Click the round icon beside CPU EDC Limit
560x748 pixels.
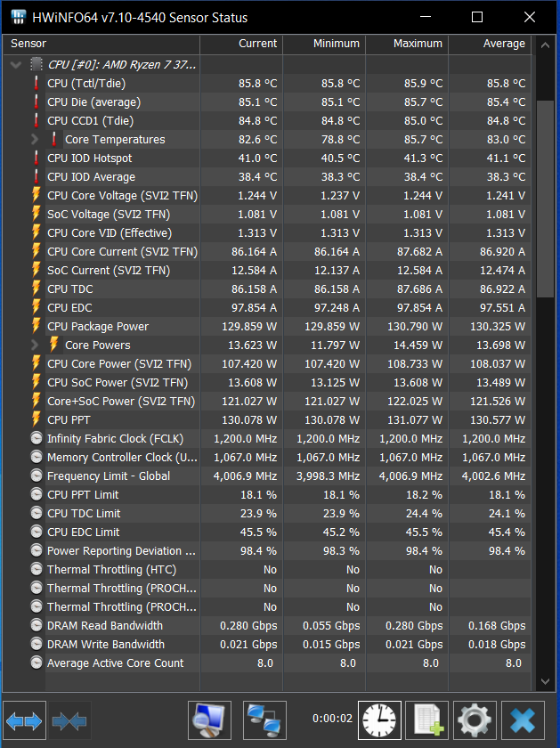(37, 532)
